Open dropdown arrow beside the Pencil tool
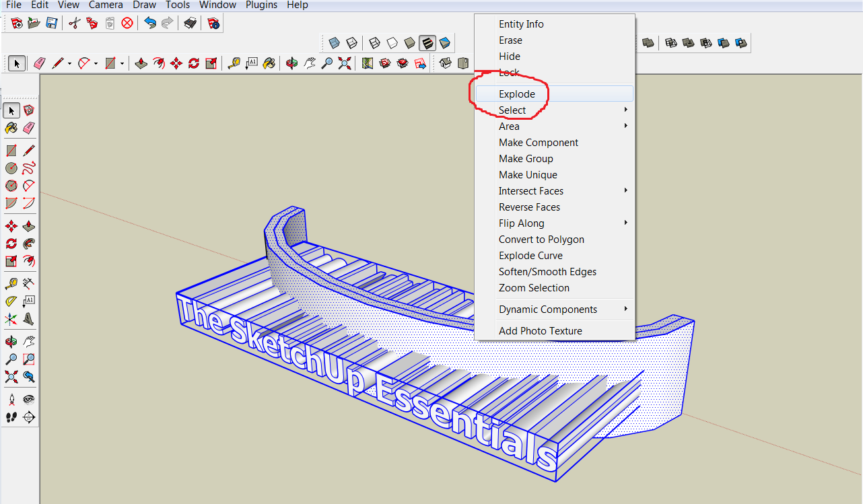 click(69, 63)
